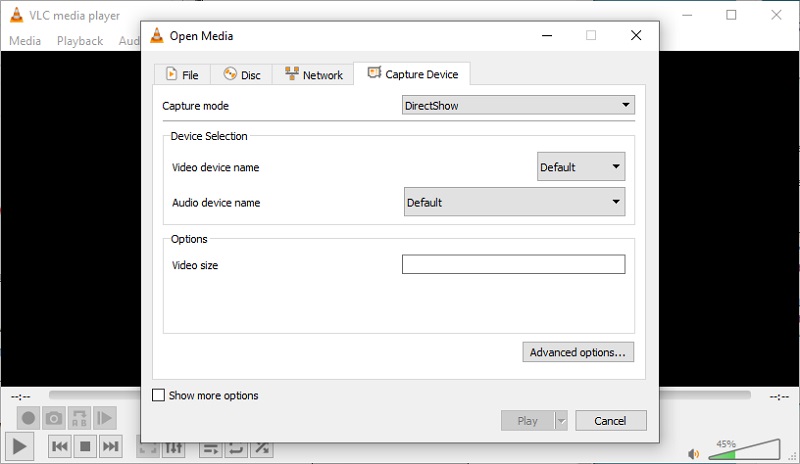The height and width of the screenshot is (464, 800).
Task: Click the Previous media button
Action: pos(59,446)
